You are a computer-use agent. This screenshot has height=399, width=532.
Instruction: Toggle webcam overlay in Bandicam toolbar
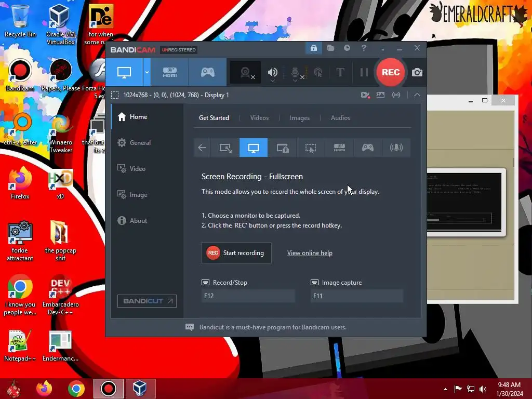point(246,72)
